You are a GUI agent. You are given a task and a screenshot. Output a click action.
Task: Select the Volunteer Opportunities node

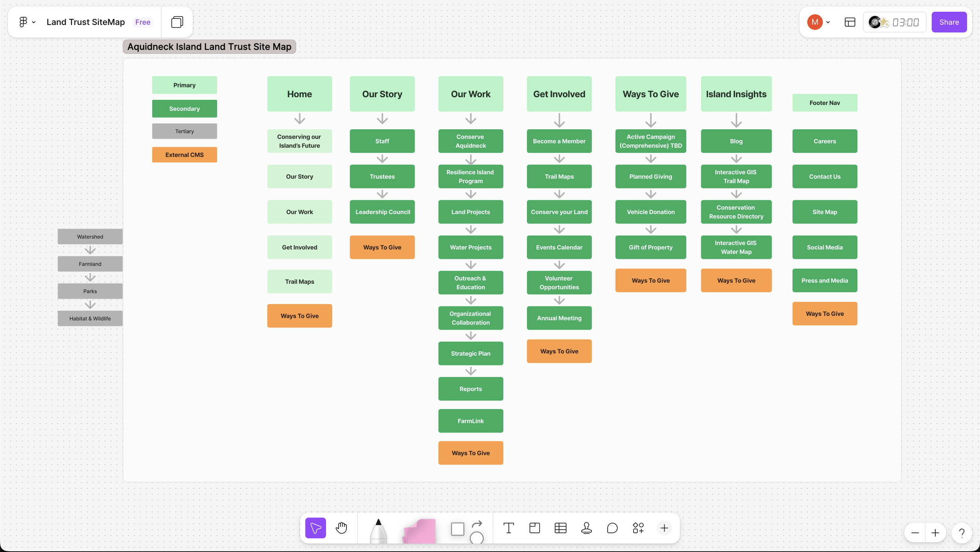coord(559,282)
